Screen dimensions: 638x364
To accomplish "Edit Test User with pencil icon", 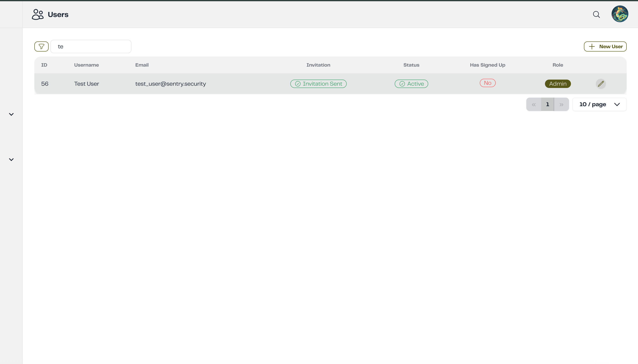I will point(600,84).
